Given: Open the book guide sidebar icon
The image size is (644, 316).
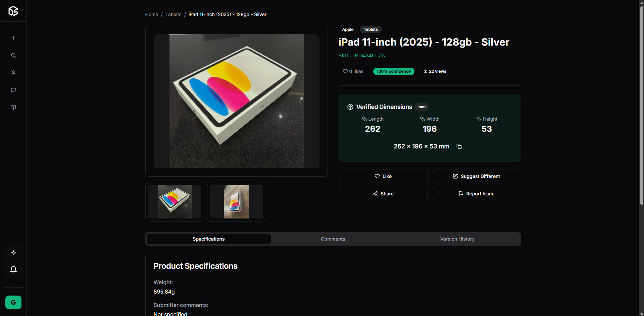Looking at the screenshot, I should coord(13,108).
